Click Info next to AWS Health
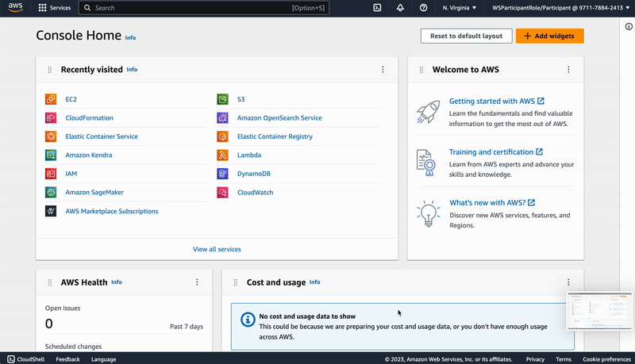The width and height of the screenshot is (635, 364). point(117,282)
